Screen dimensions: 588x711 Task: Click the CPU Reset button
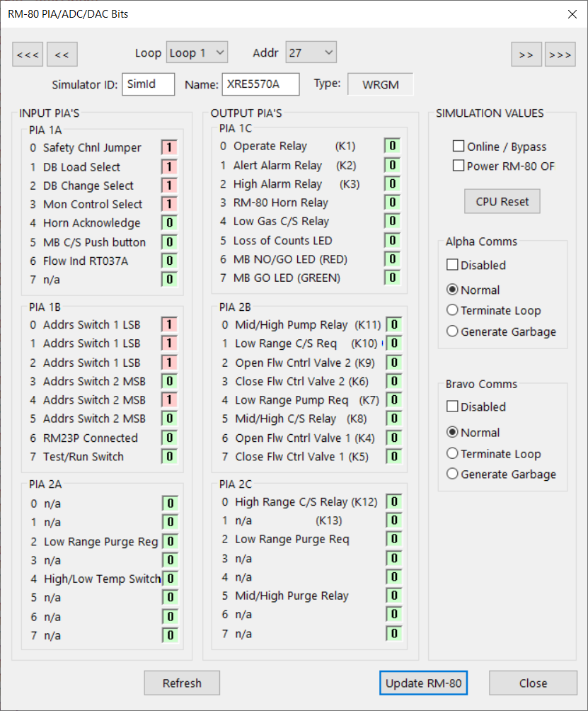point(502,201)
